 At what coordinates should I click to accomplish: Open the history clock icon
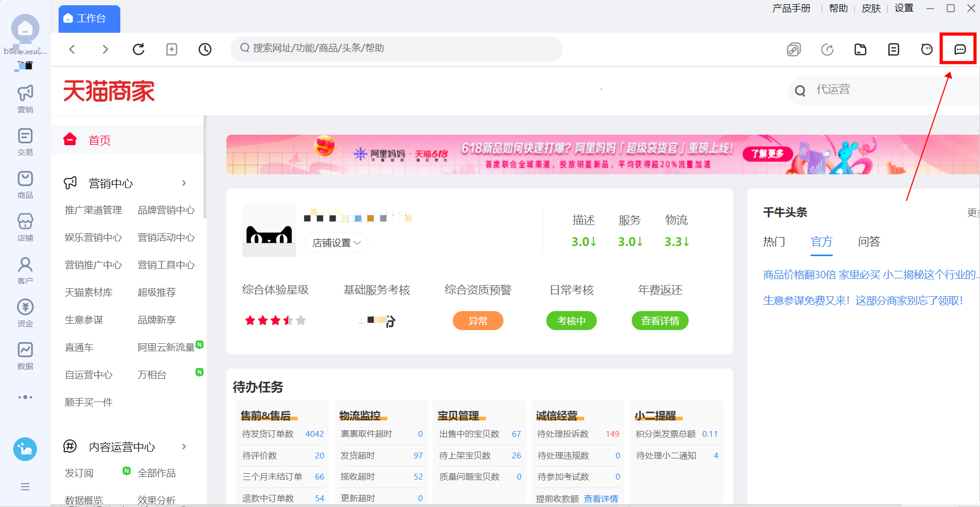tap(205, 49)
